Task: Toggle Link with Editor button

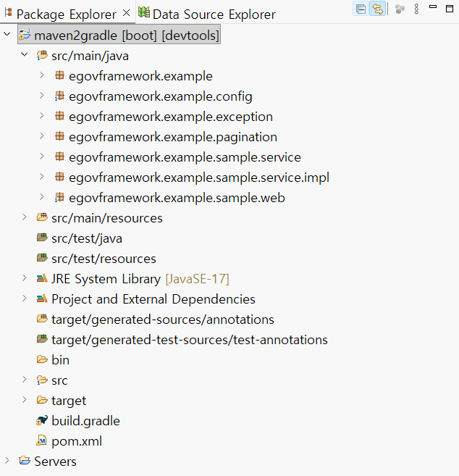Action: pos(377,9)
